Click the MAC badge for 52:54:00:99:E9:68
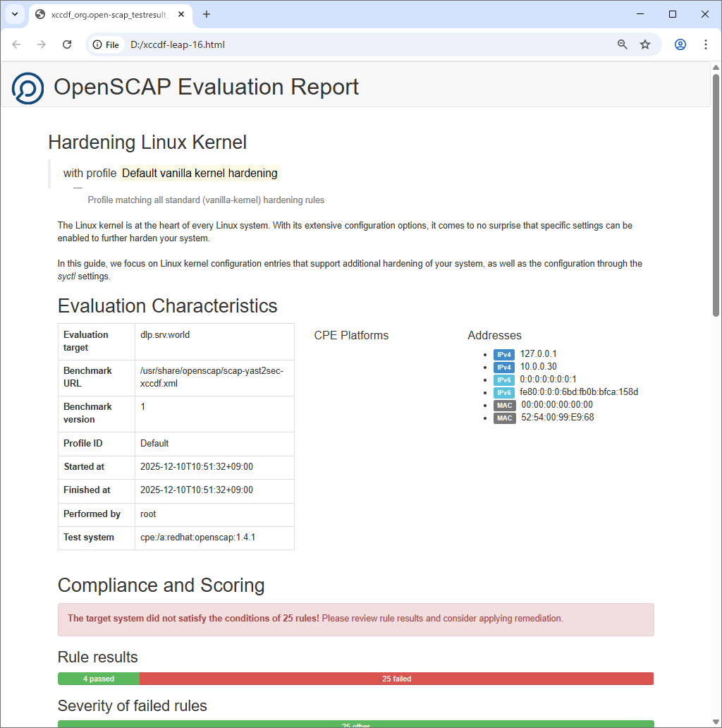 point(504,418)
